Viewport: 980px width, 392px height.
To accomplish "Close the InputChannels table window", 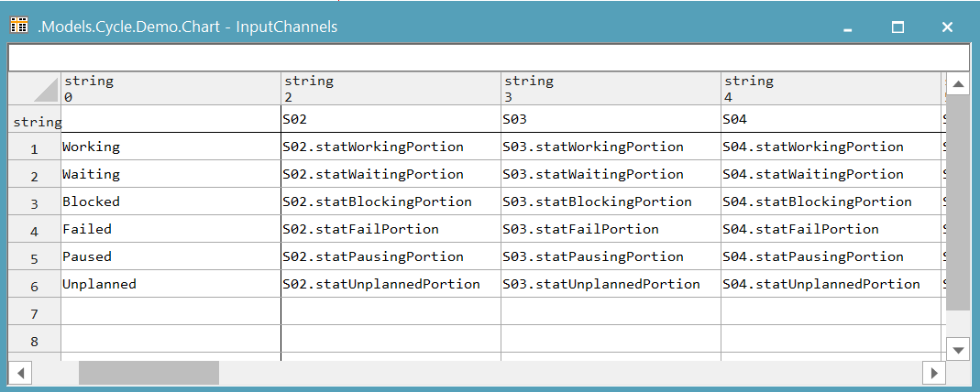I will [x=948, y=27].
